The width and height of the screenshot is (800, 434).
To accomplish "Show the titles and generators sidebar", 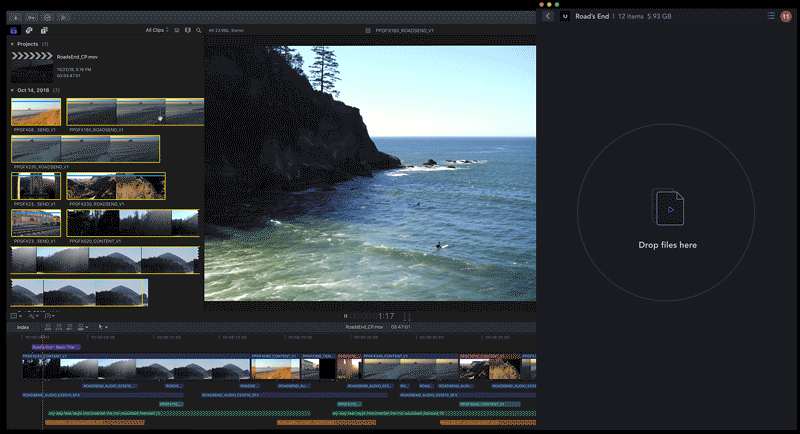I will pos(44,31).
